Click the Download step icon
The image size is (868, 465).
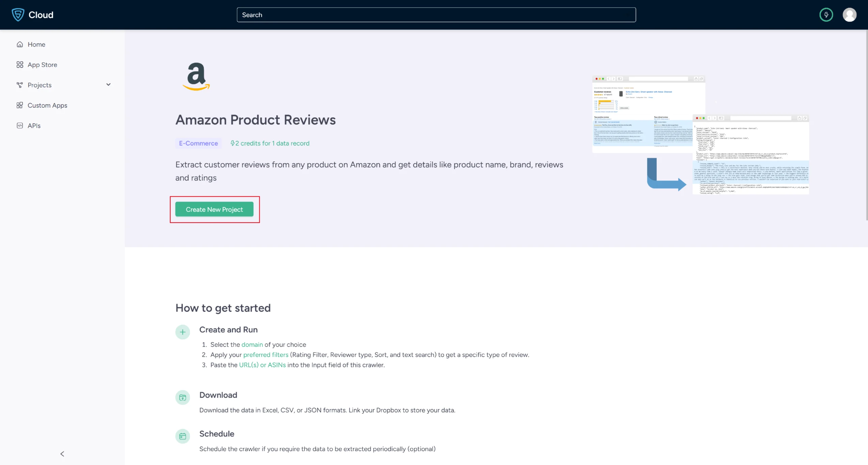(182, 397)
